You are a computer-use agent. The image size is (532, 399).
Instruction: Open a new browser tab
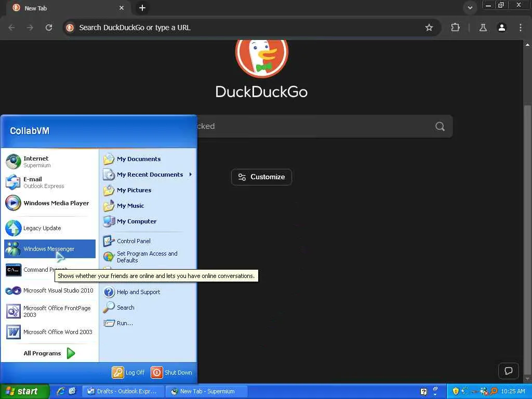pyautogui.click(x=142, y=8)
